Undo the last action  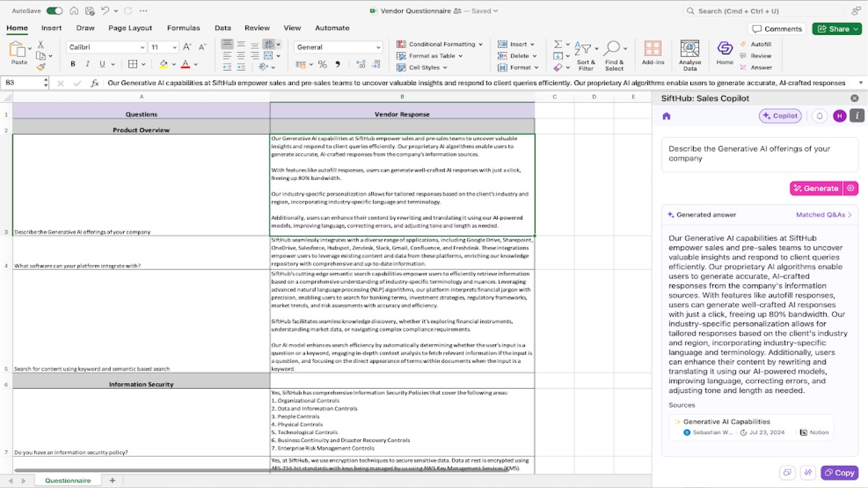coord(105,11)
